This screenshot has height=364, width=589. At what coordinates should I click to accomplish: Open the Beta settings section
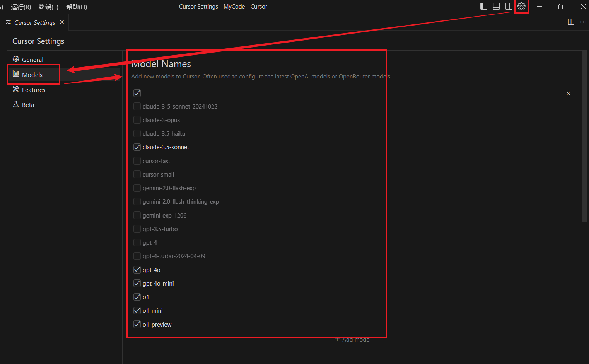[28, 105]
